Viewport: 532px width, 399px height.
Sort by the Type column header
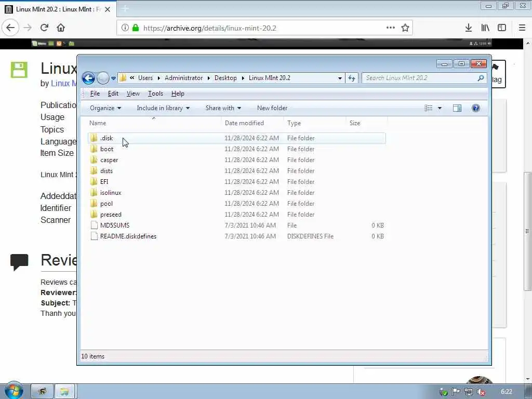(294, 123)
